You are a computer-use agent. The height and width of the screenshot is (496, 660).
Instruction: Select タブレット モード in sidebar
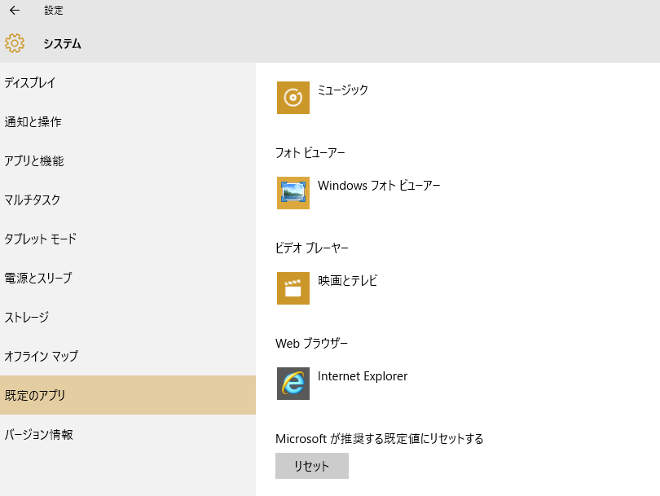pyautogui.click(x=40, y=239)
